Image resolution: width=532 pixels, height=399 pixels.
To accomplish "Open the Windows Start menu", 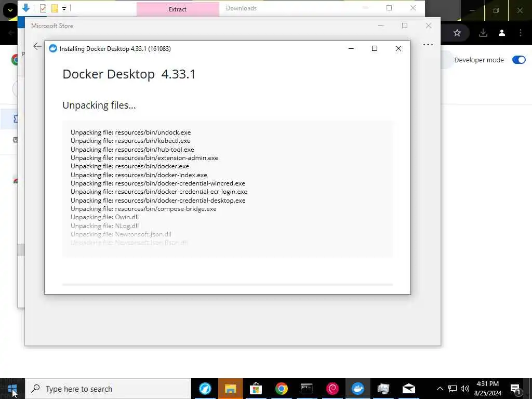I will click(12, 389).
